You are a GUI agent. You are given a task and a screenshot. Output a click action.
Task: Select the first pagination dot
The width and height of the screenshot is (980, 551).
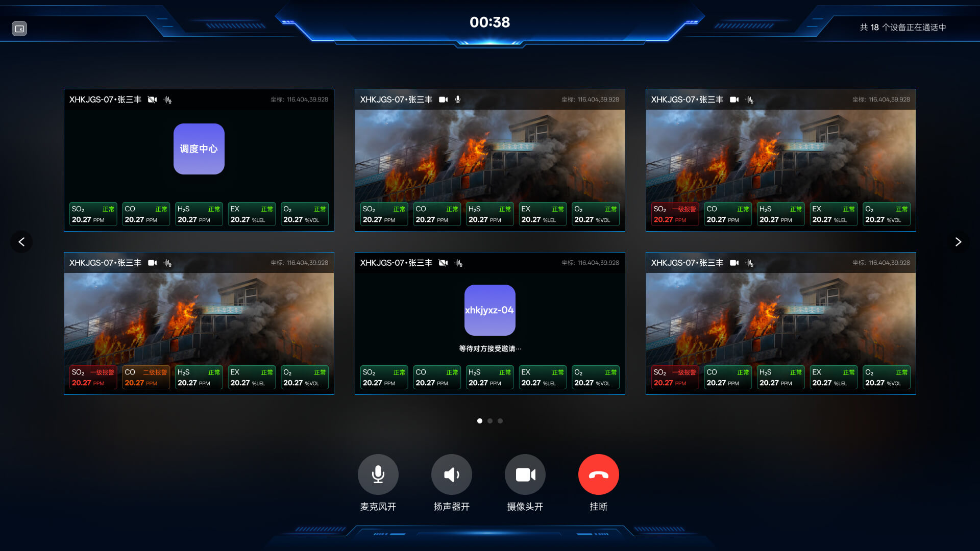click(480, 421)
